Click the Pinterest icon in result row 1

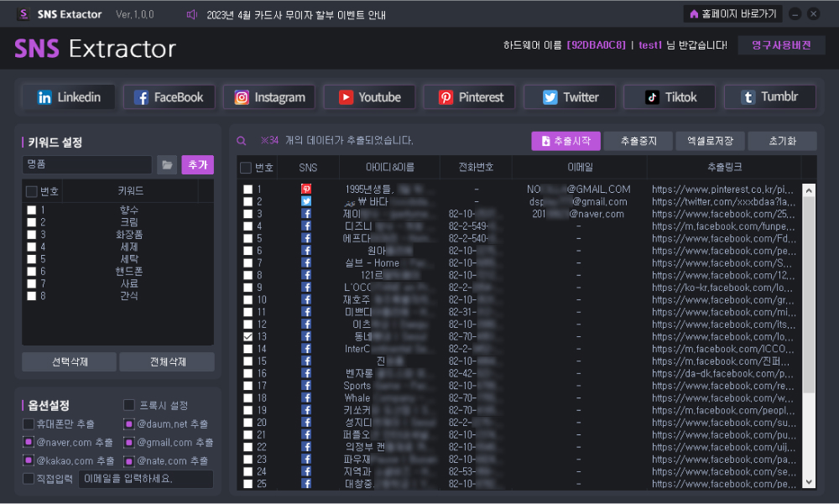306,189
